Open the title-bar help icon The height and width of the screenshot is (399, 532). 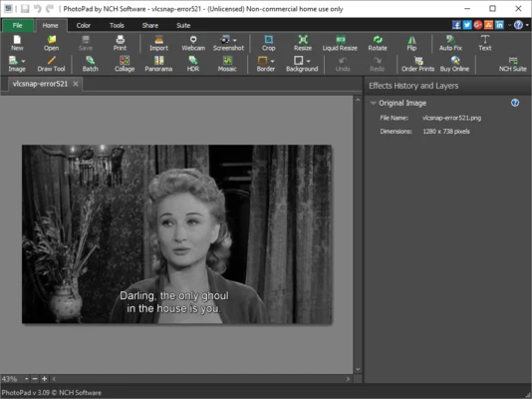click(518, 25)
